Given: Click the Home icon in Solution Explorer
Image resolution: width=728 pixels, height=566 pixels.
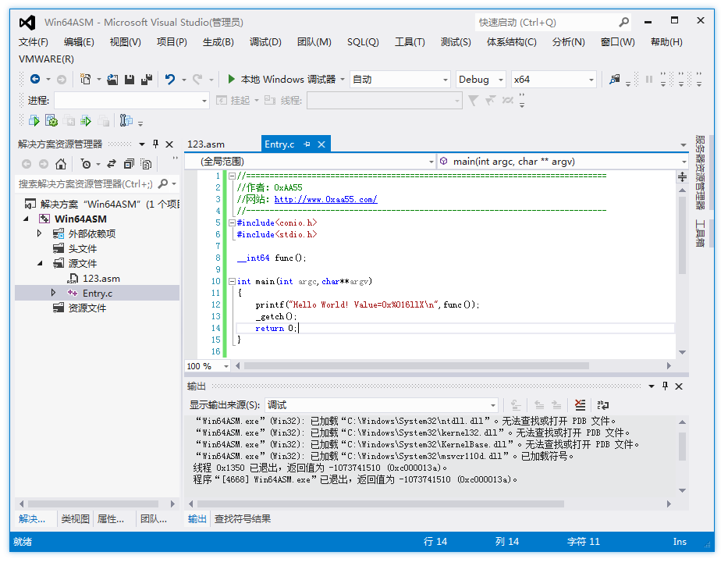Looking at the screenshot, I should pyautogui.click(x=61, y=164).
